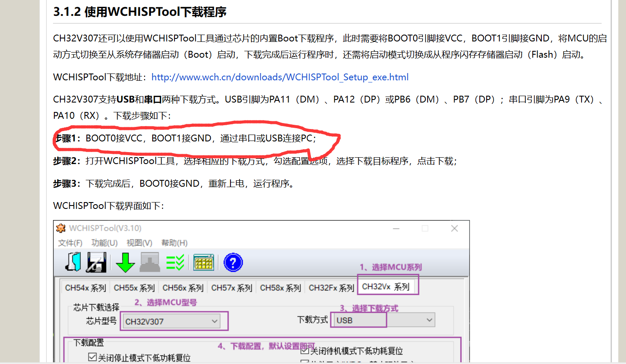Click the WCHISPTool下载界面如下 text
The height and width of the screenshot is (364, 626).
tap(109, 206)
